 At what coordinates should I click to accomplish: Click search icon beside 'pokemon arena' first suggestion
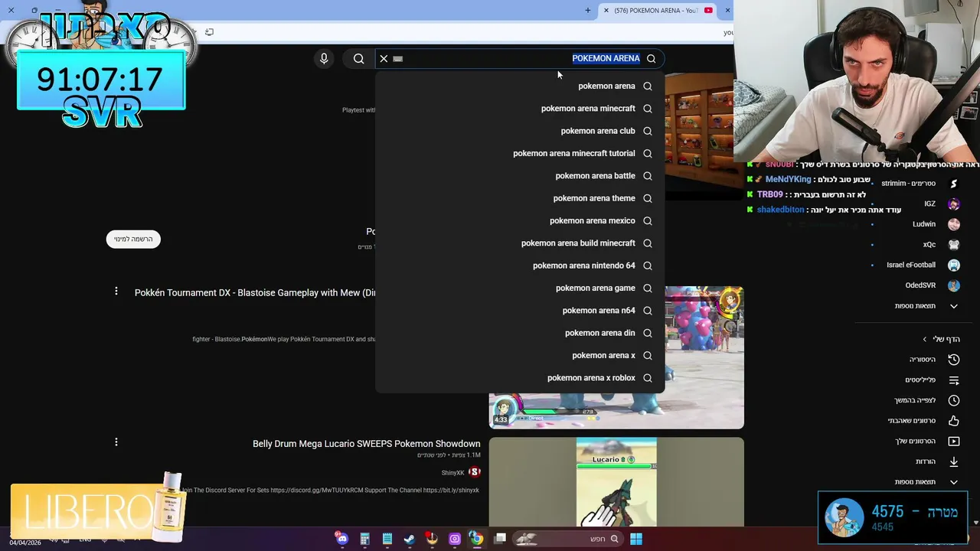click(x=648, y=86)
